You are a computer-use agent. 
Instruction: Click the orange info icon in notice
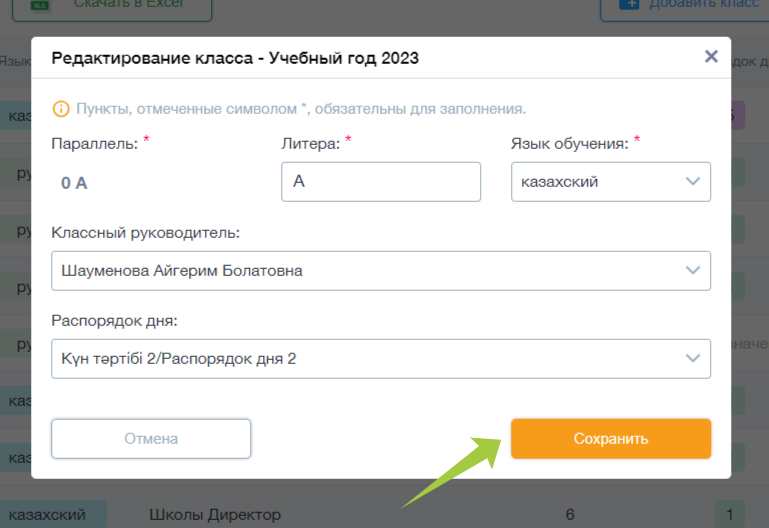pos(61,109)
